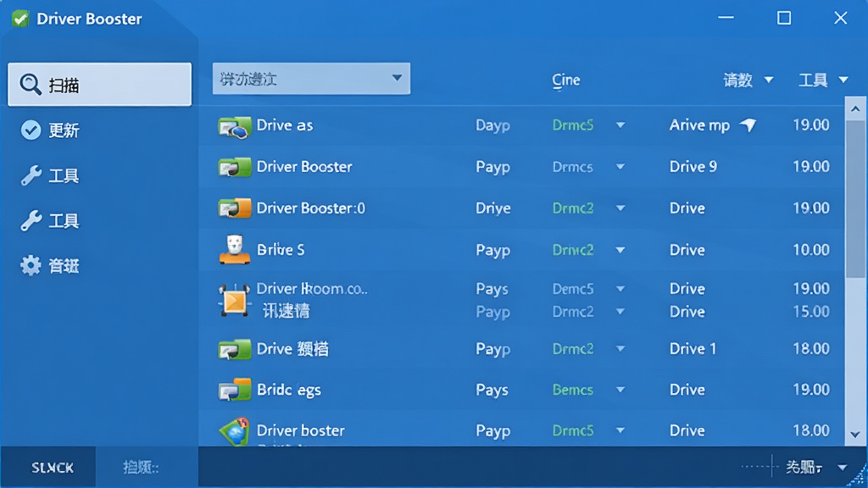868x488 pixels.
Task: Click the Demc5 label
Action: click(573, 288)
